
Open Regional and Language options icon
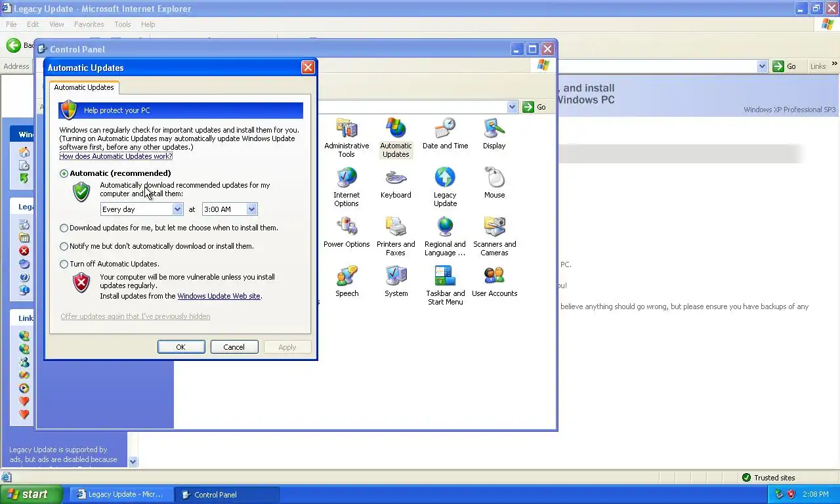coord(445,236)
